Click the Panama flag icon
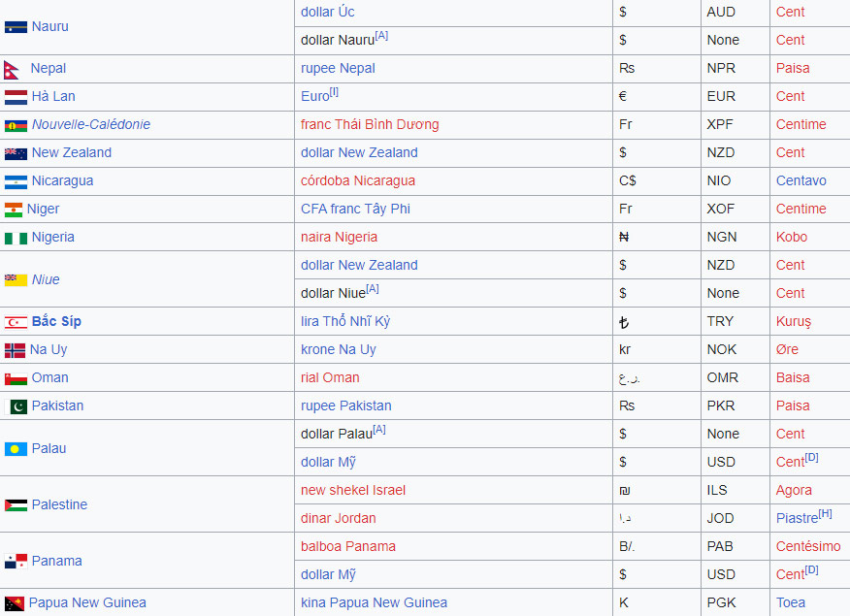The width and height of the screenshot is (850, 616). pos(16,562)
